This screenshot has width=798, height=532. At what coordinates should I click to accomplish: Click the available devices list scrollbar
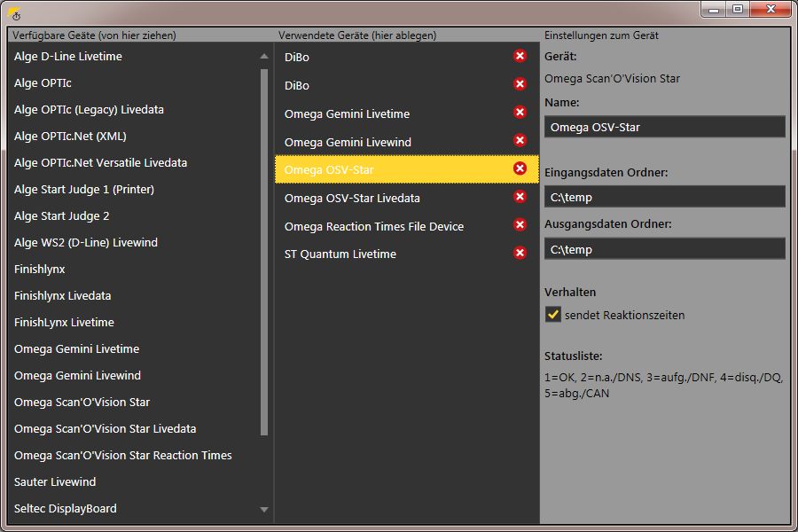(x=263, y=252)
